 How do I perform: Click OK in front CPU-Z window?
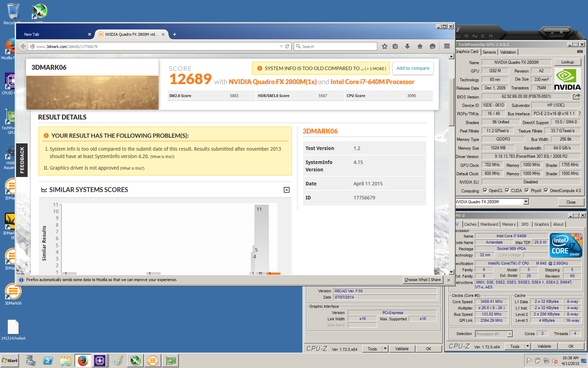click(x=571, y=346)
